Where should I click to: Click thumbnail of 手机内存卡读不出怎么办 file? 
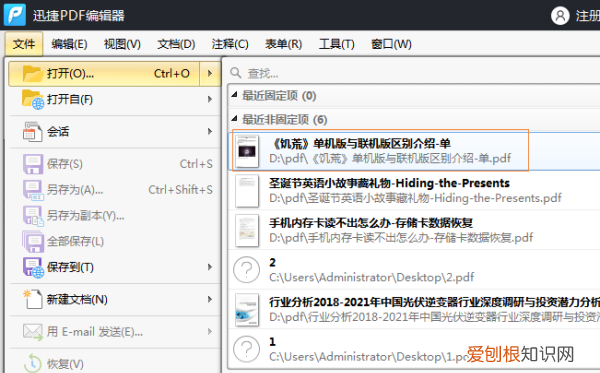[x=247, y=230]
